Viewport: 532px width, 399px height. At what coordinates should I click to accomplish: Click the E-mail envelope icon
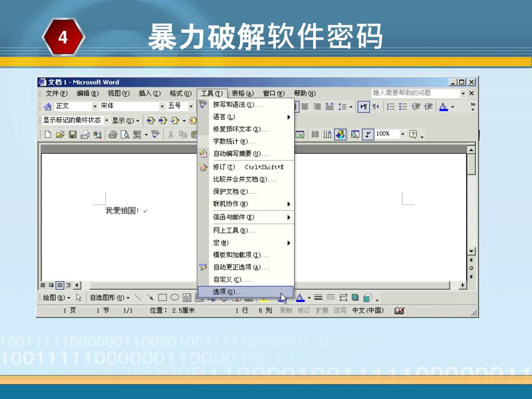coord(85,135)
